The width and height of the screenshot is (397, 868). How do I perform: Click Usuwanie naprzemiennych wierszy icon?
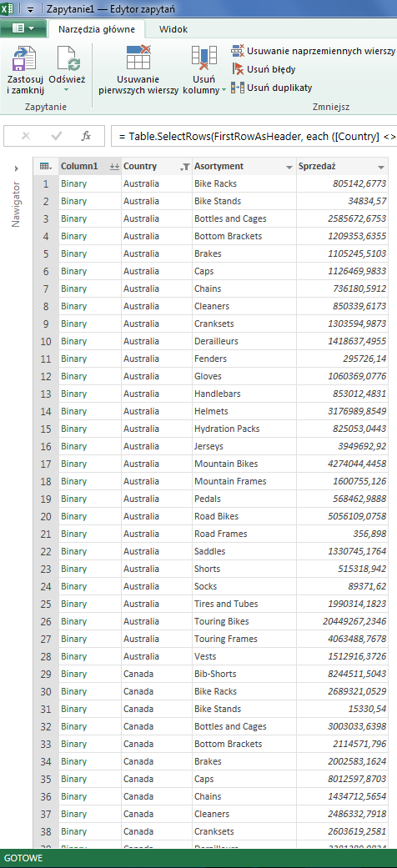tap(238, 51)
